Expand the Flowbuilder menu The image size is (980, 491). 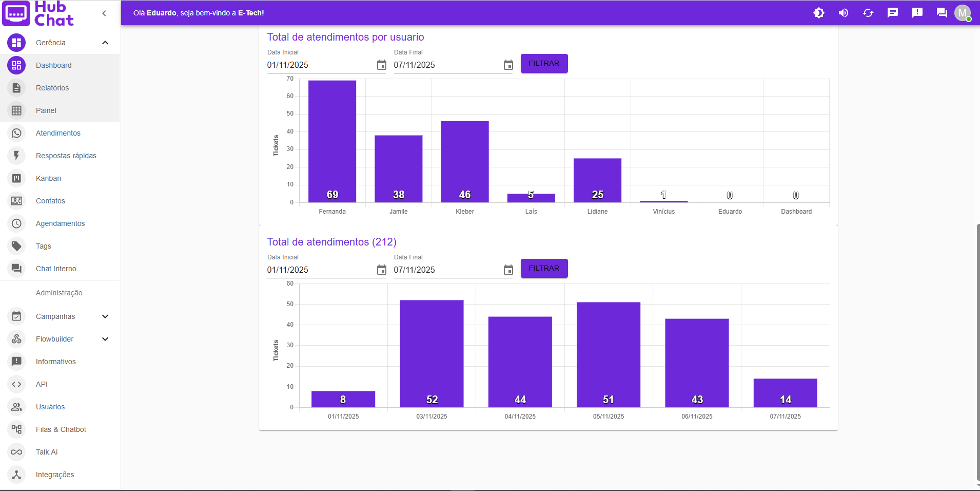click(x=105, y=339)
